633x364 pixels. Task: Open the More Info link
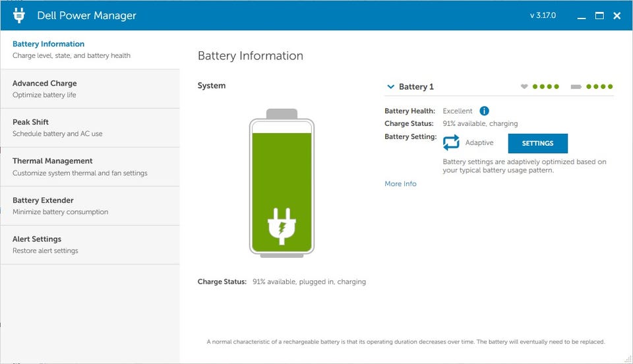400,184
